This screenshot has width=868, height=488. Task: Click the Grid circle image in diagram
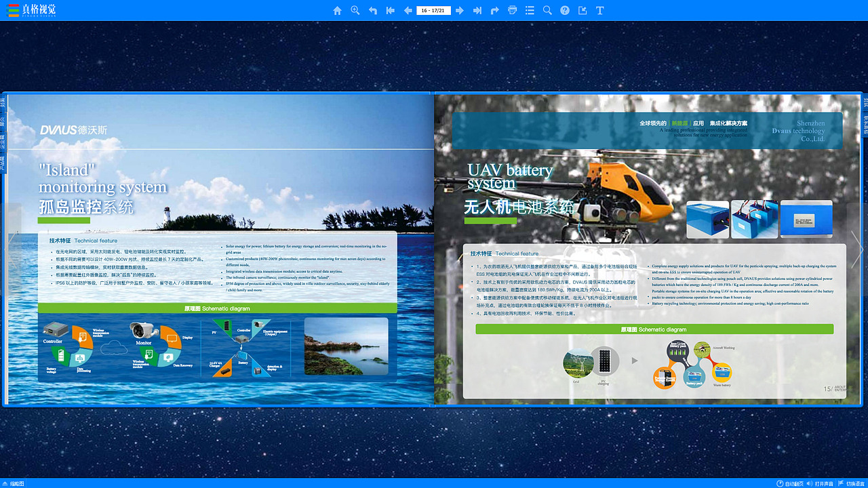click(x=577, y=362)
